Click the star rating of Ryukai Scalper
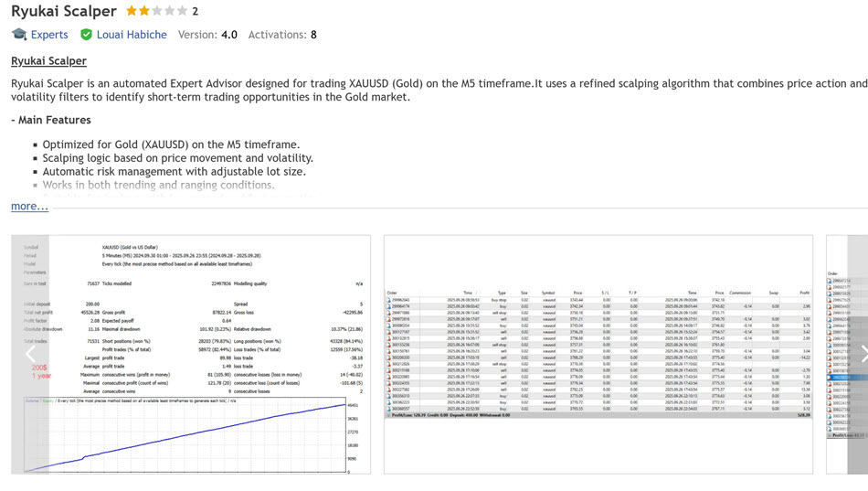The image size is (868, 491). coord(156,11)
